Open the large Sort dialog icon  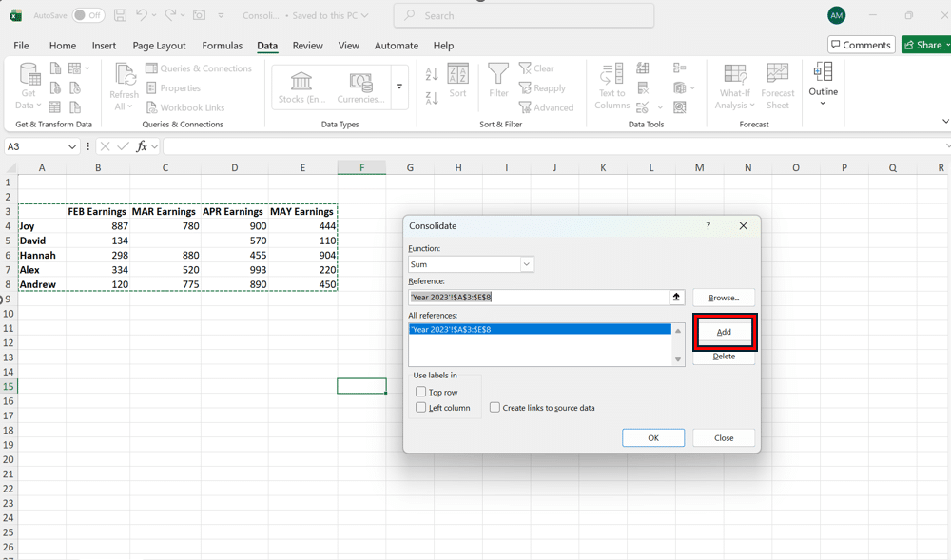click(457, 81)
